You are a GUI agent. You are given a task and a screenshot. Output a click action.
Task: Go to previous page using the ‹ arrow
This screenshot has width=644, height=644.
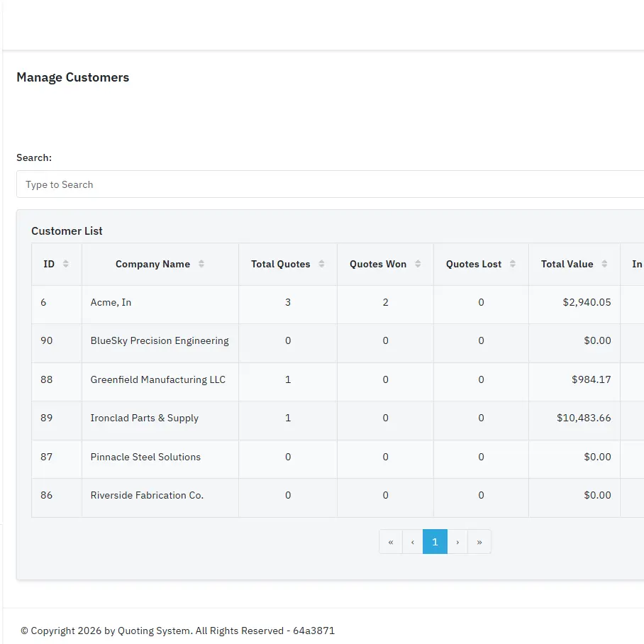click(x=413, y=541)
